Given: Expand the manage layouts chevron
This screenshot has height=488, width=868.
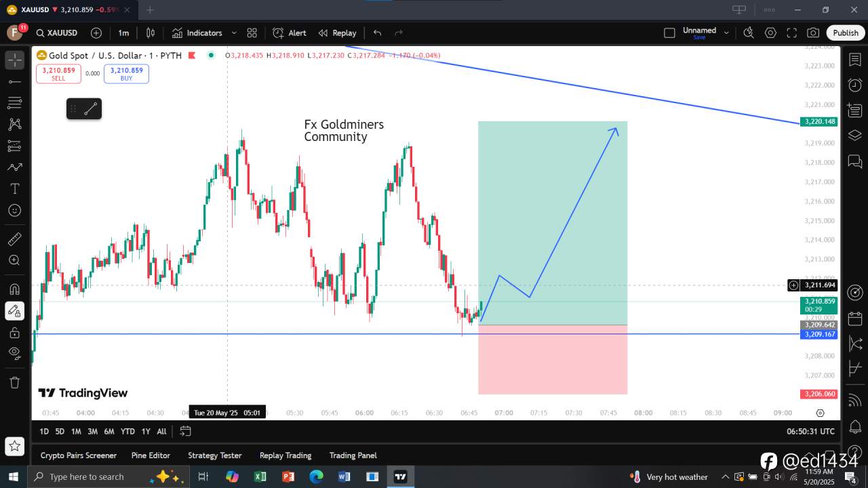Looking at the screenshot, I should (x=726, y=33).
